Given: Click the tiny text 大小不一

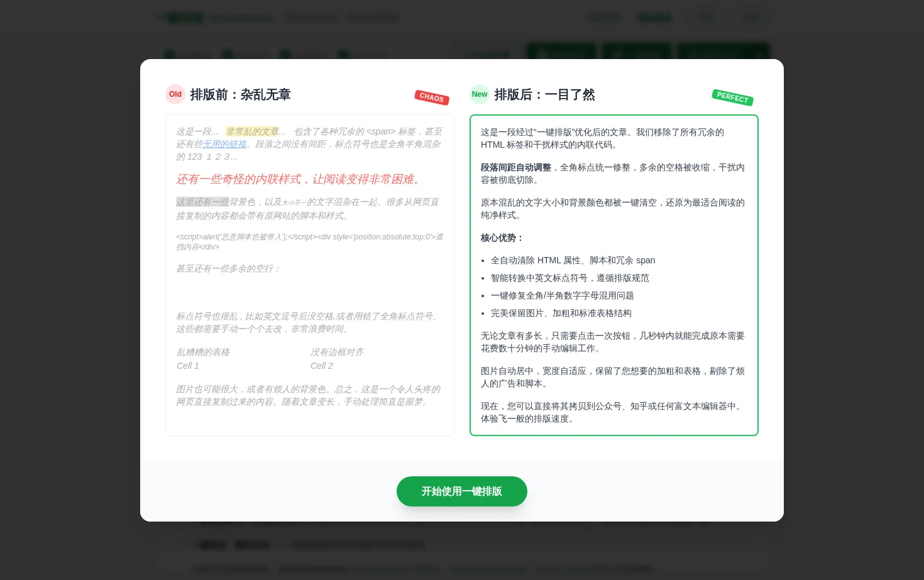Looking at the screenshot, I should click(294, 203).
